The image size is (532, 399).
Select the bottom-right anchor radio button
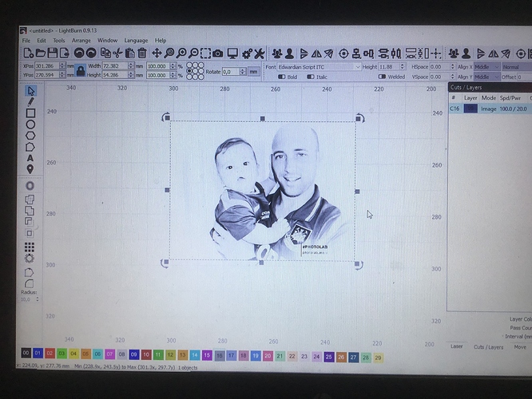pos(200,77)
